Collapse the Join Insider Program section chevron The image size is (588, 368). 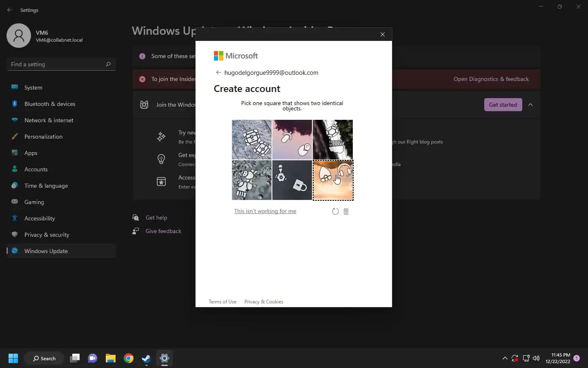(x=530, y=105)
